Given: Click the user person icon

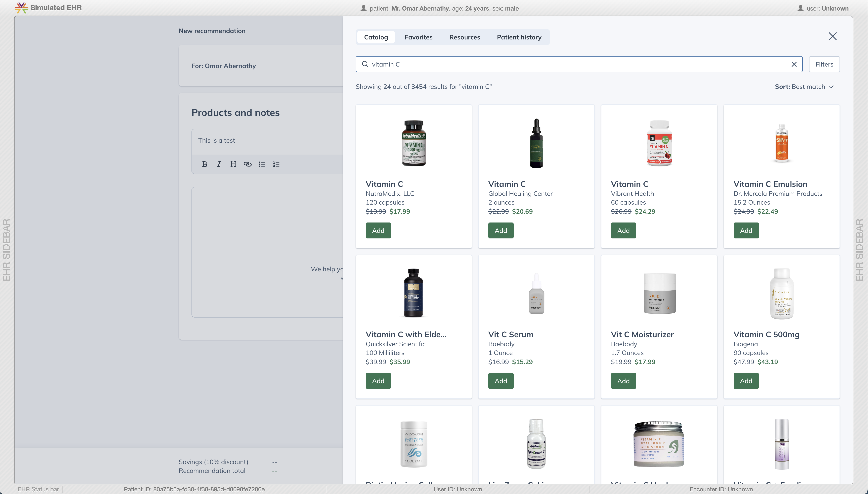Looking at the screenshot, I should click(x=801, y=8).
